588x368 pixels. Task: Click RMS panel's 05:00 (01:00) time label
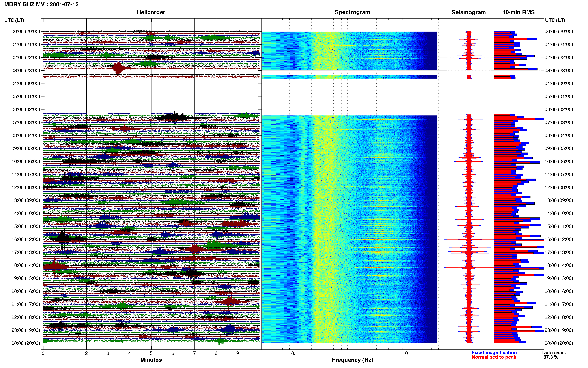coord(559,96)
